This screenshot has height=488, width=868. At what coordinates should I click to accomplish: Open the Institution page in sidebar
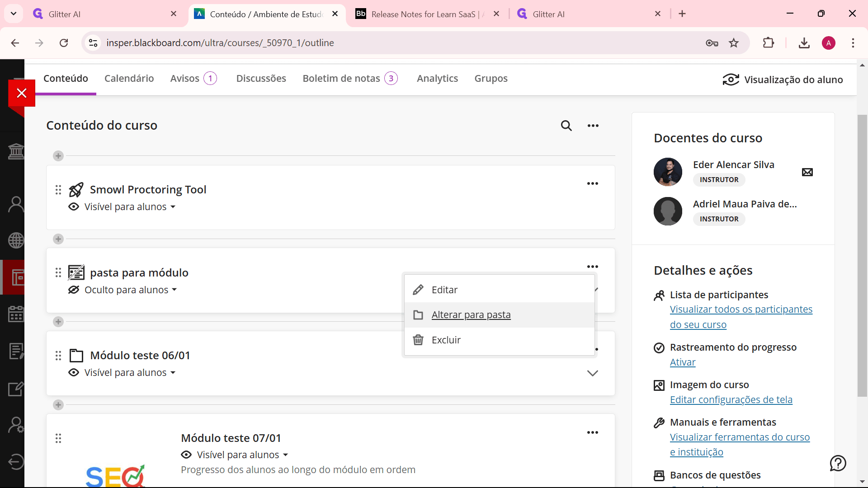16,151
